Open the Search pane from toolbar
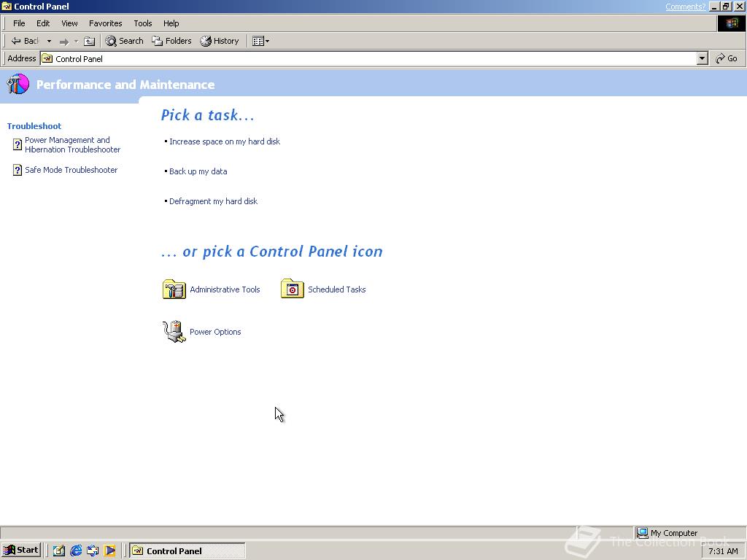Screen dimensions: 747x560 [124, 41]
